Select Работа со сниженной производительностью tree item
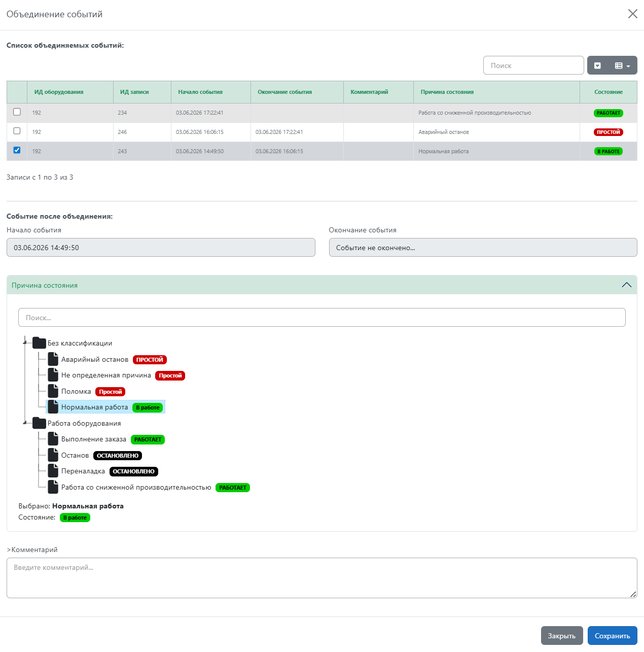Screen dimensions: 644x652 136,487
